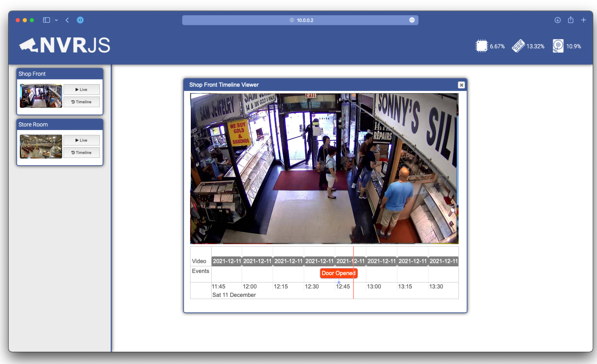
Task: Click the disk usage drive icon
Action: pos(558,46)
